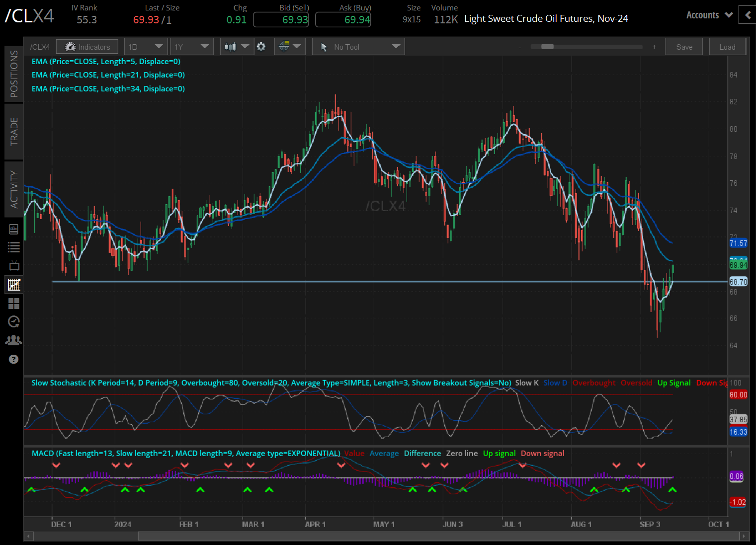
Task: Expand the candlestick chart type dropdown
Action: 237,47
